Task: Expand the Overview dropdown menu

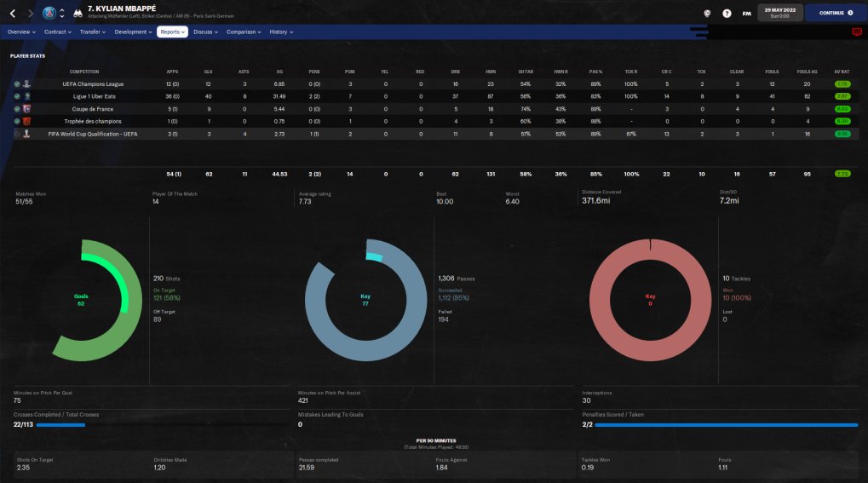Action: click(21, 32)
